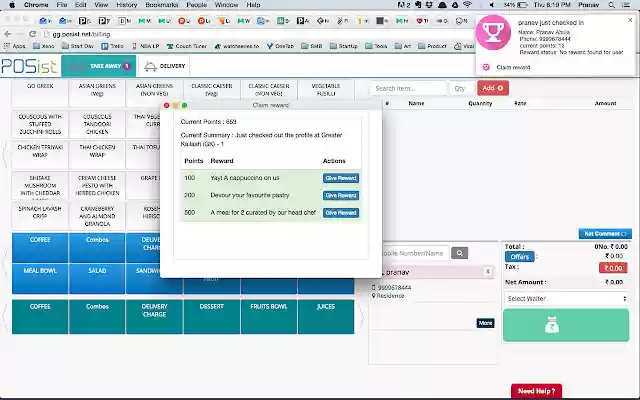
Task: Click the green money bag settle button
Action: click(x=566, y=325)
